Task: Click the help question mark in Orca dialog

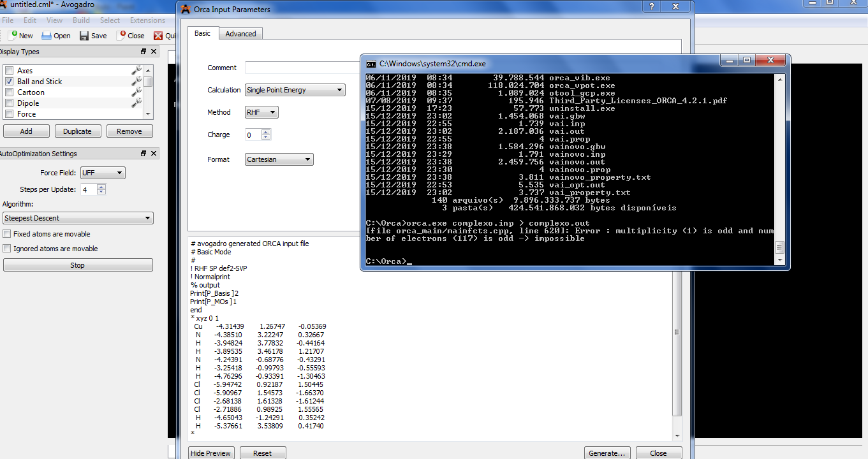Action: (x=651, y=7)
